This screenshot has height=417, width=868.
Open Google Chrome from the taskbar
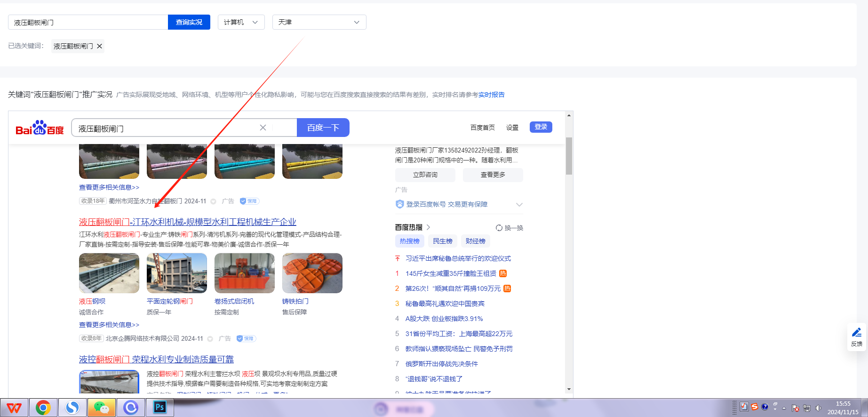pyautogui.click(x=43, y=408)
